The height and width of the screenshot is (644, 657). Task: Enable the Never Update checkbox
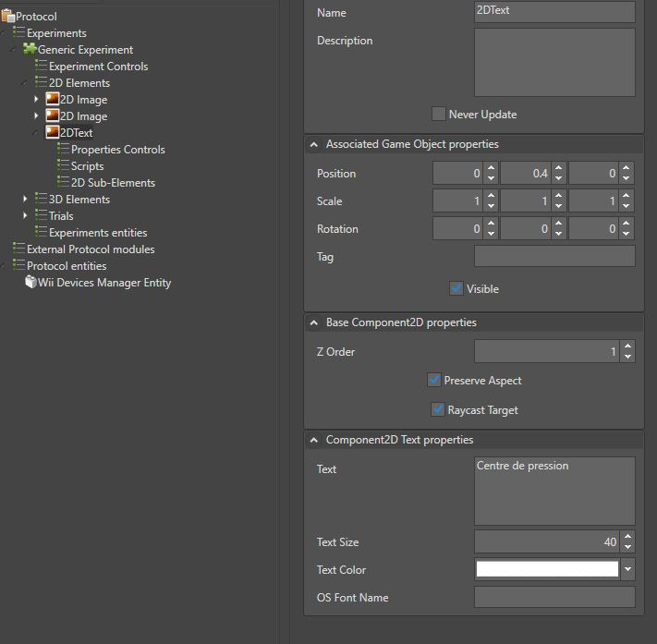439,114
